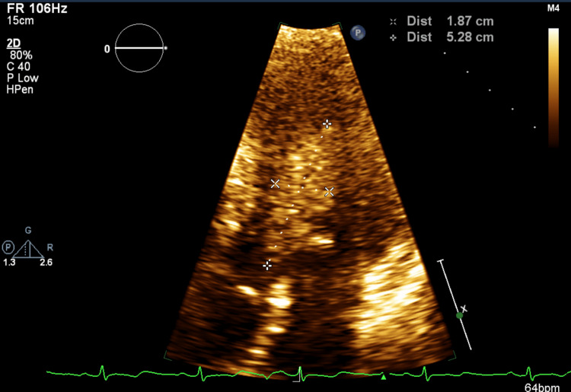Click the FR 106Hz frame rate label
Screen dimensions: 571x392
click(37, 8)
